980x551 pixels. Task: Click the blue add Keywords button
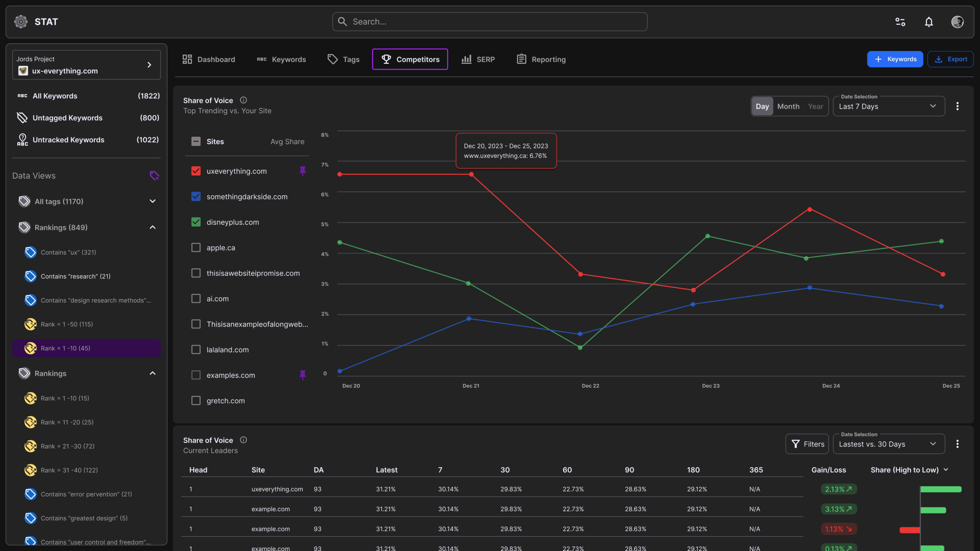coord(895,59)
